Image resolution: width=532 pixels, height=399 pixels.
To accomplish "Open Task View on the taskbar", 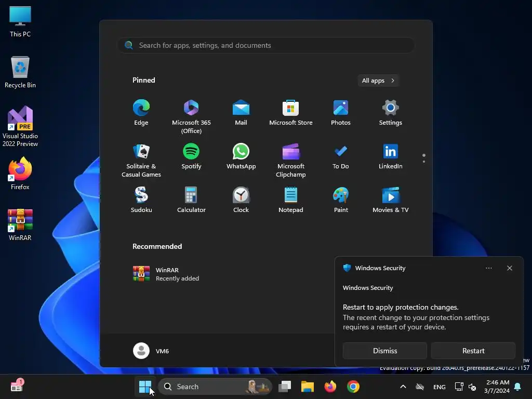I will (x=285, y=387).
